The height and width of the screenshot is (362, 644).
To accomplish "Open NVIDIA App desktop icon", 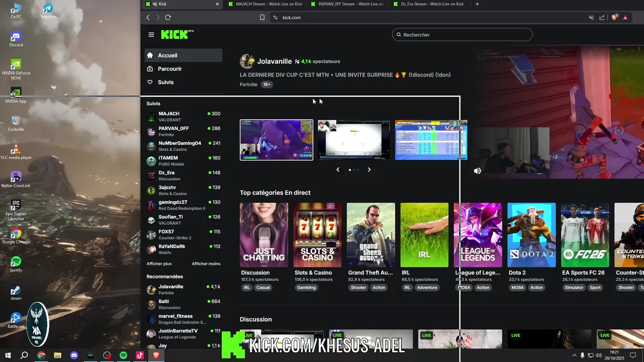I will (x=16, y=95).
